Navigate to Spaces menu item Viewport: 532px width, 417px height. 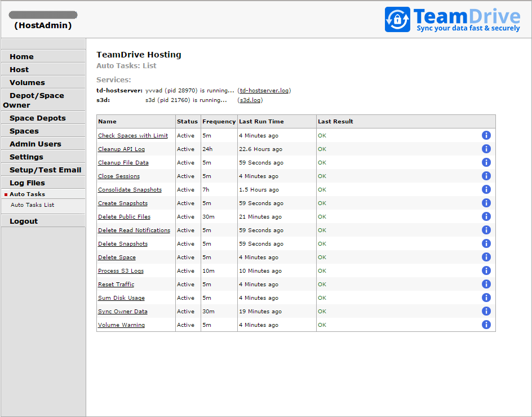43,131
